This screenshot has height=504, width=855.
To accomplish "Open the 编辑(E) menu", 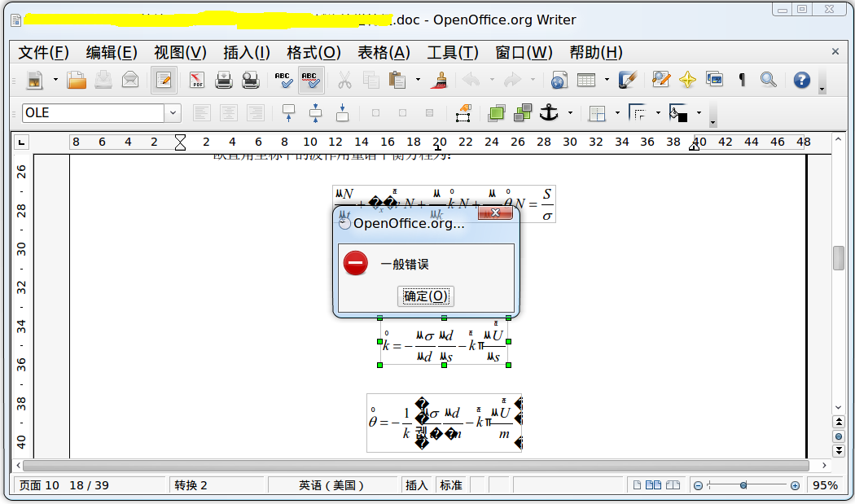I will 112,53.
